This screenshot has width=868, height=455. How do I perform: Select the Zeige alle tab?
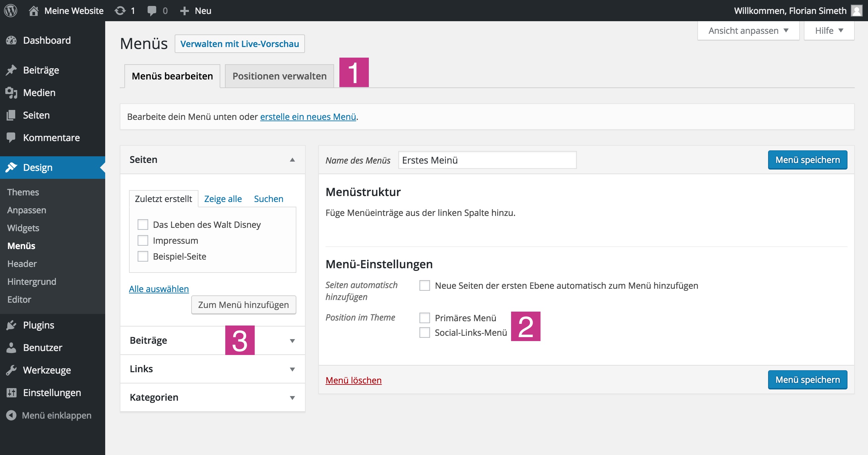(223, 199)
